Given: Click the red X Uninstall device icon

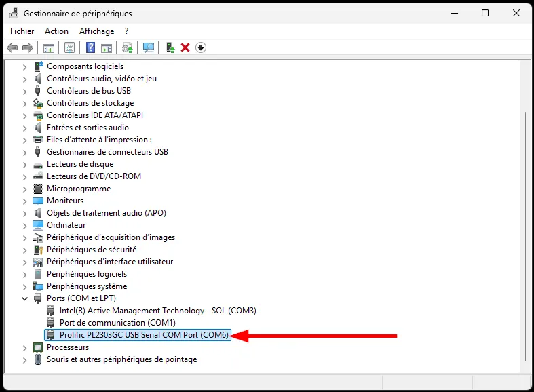Looking at the screenshot, I should click(x=185, y=47).
